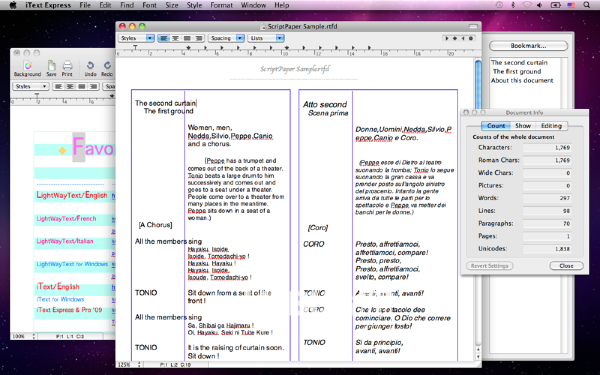This screenshot has height=375, width=600.
Task: Toggle left alignment in ScriptPaper window
Action: [x=163, y=38]
